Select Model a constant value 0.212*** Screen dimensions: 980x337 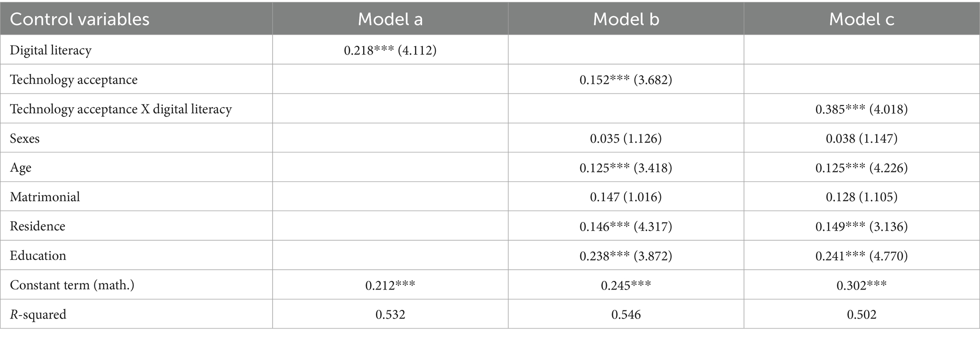tap(390, 285)
